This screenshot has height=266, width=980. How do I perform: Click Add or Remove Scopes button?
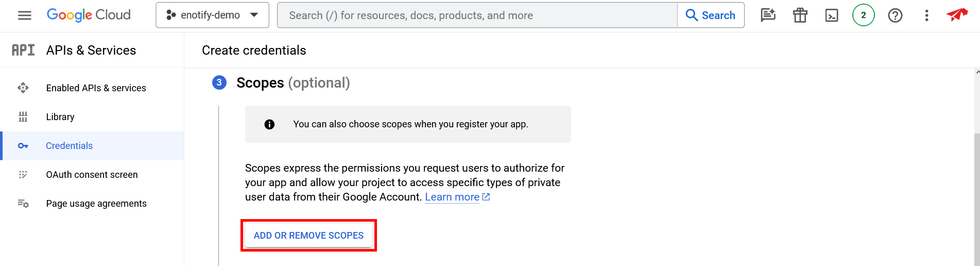click(308, 236)
